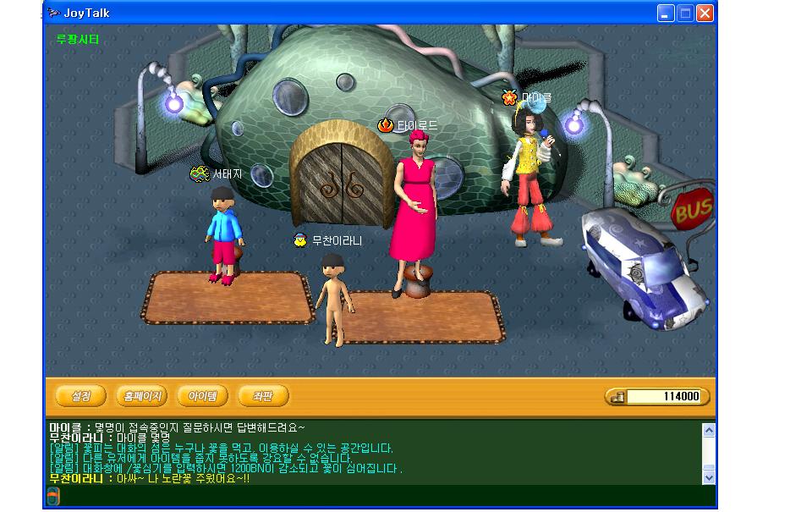Click the wooden arched house door

click(x=341, y=180)
